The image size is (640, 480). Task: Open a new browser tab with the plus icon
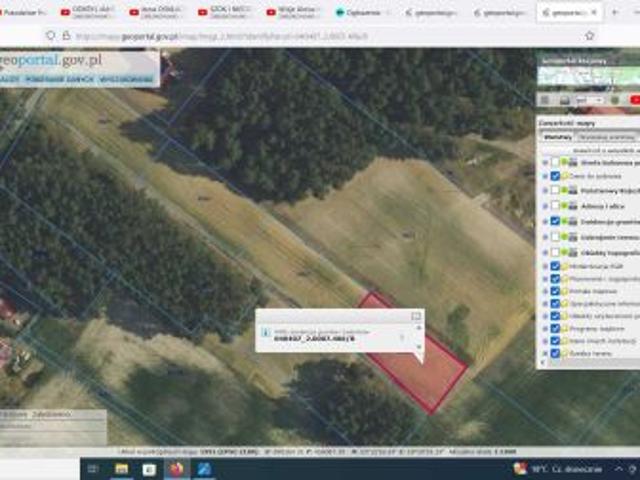coord(614,13)
